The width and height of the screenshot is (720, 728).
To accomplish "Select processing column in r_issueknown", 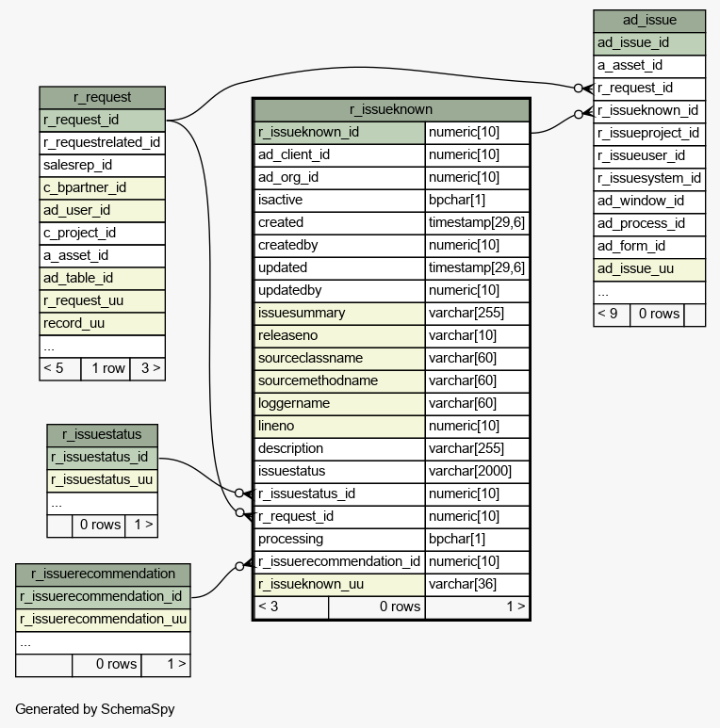I will coord(339,540).
